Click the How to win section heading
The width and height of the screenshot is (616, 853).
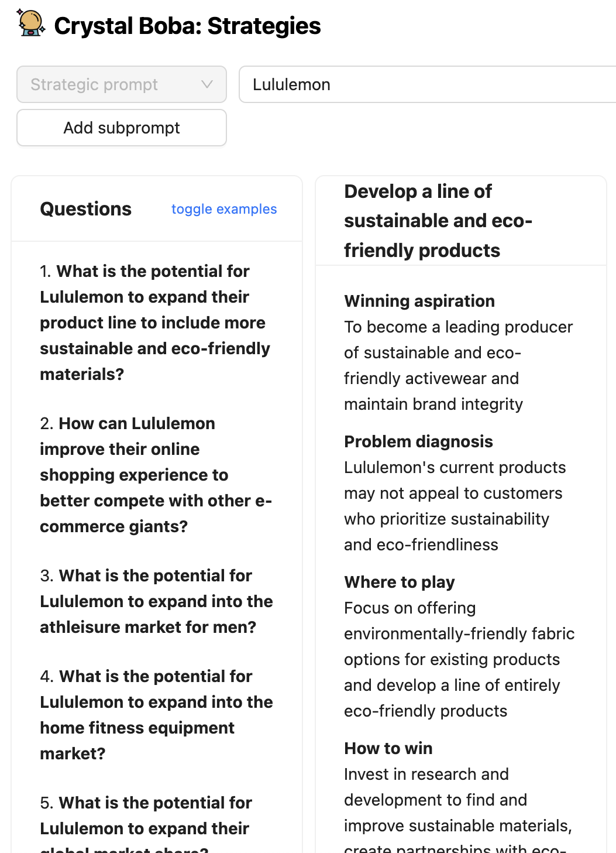[x=388, y=748]
